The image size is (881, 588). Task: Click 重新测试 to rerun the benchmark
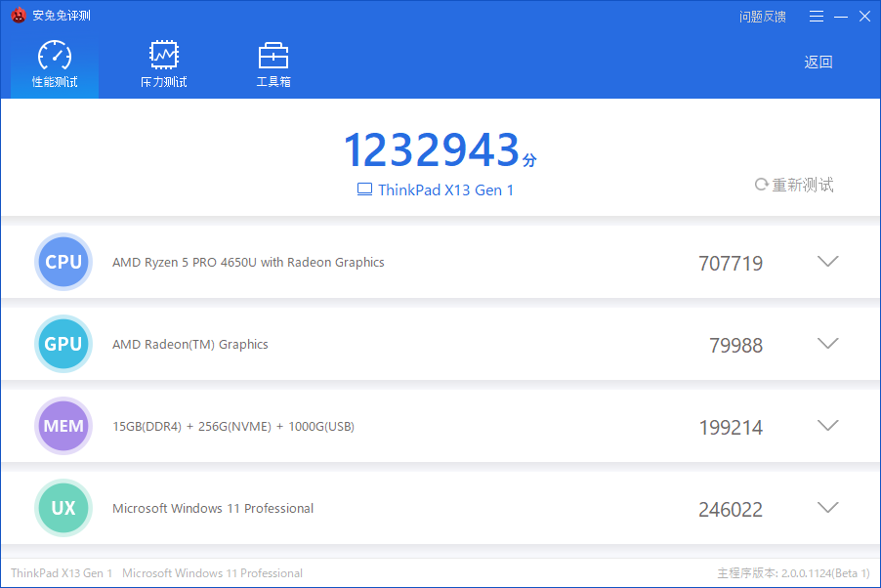[794, 185]
